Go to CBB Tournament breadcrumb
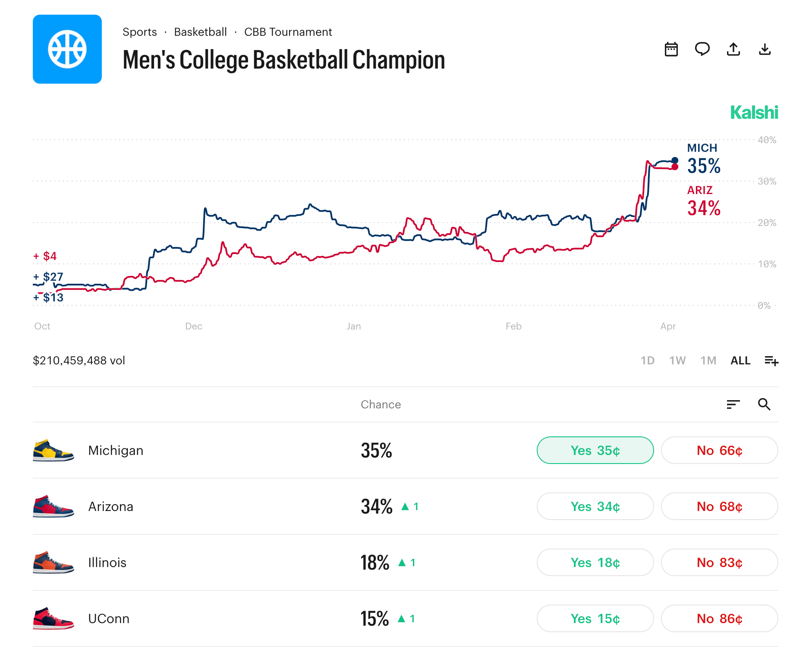812x652 pixels. pos(288,32)
